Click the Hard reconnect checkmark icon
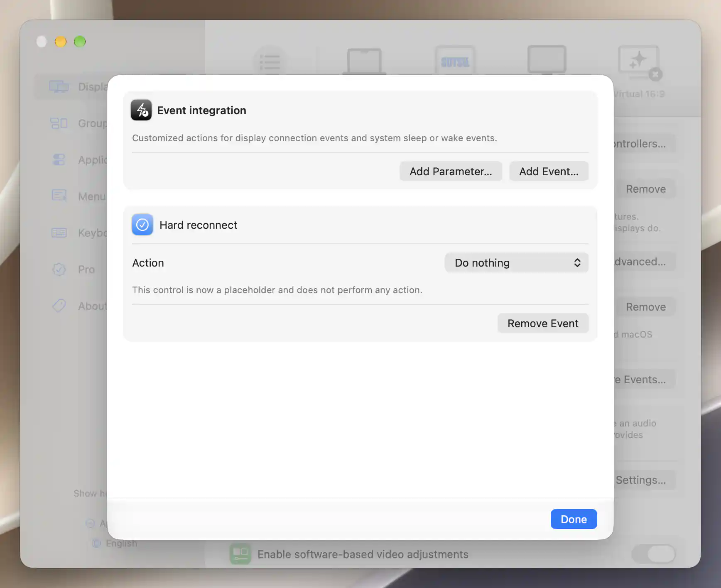Image resolution: width=721 pixels, height=588 pixels. coord(142,225)
